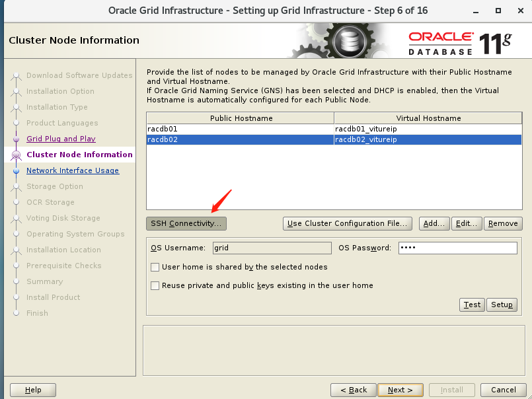Close the installer window
Screen dimensions: 532x399
[521, 11]
